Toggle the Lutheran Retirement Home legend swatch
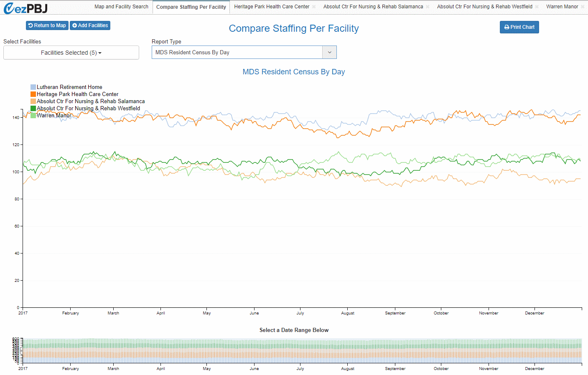 tap(33, 87)
